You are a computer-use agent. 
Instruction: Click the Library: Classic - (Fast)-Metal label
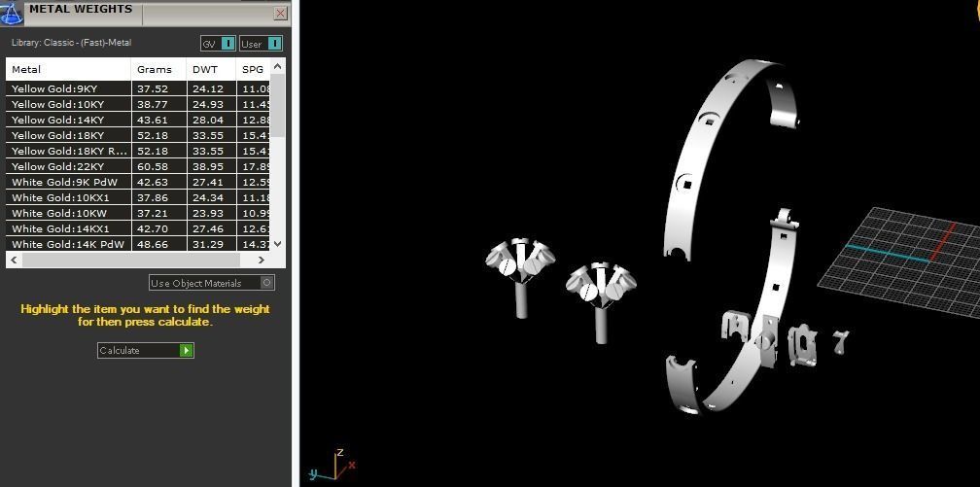[x=71, y=43]
